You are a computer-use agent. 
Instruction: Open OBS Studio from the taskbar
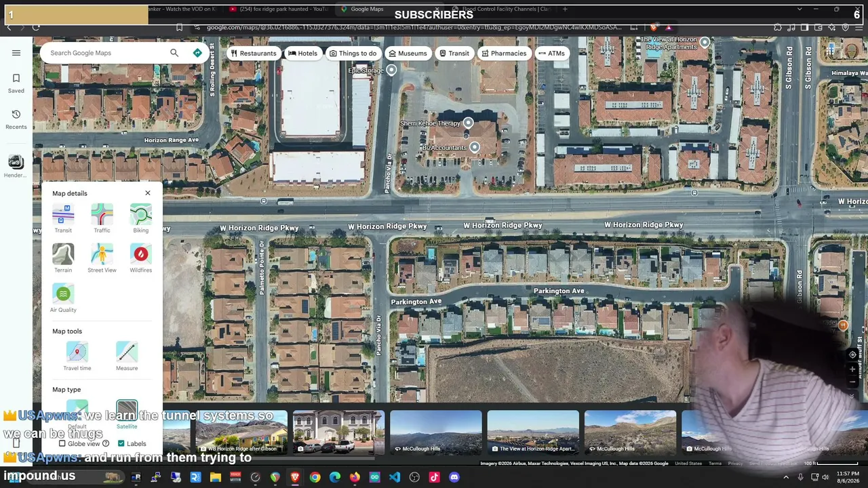click(414, 477)
